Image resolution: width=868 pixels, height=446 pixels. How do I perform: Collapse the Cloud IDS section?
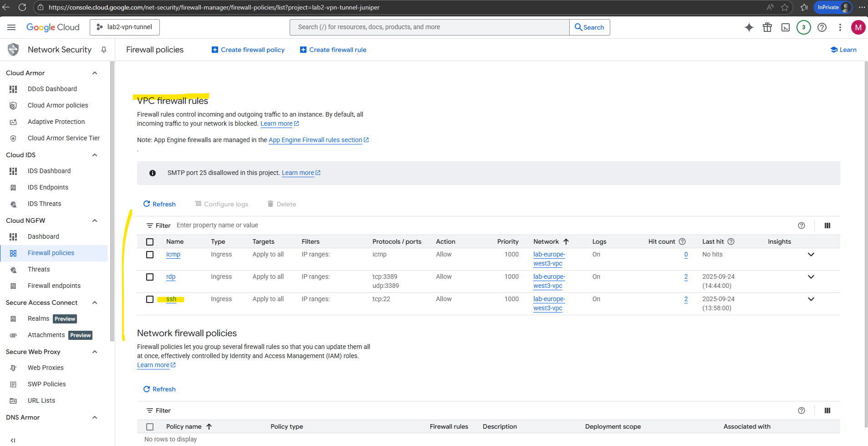(x=95, y=155)
